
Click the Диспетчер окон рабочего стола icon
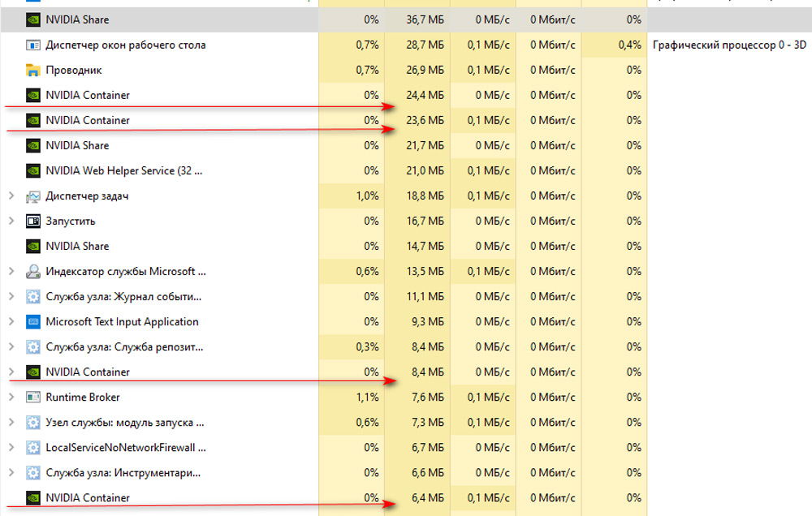33,45
